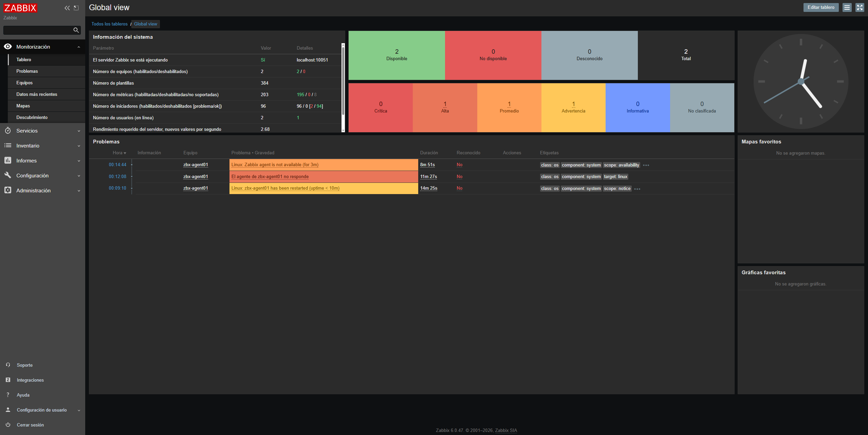Click the Promedio severity tile
Image resolution: width=868 pixels, height=435 pixels.
click(x=509, y=108)
